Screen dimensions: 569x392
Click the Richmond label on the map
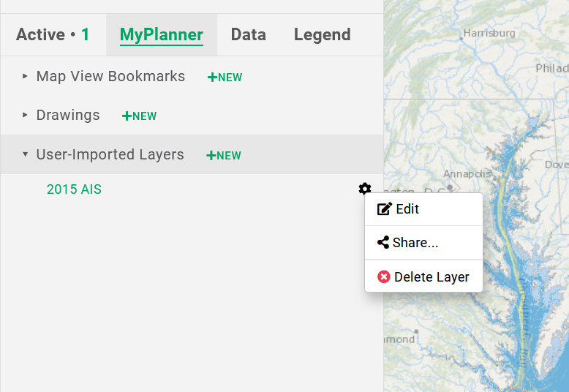[399, 339]
